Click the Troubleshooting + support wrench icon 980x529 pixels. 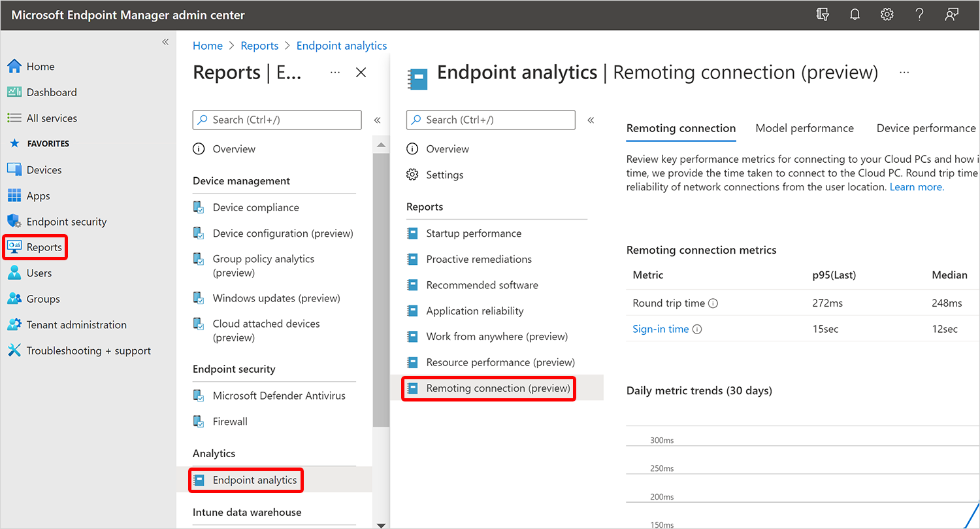(14, 350)
